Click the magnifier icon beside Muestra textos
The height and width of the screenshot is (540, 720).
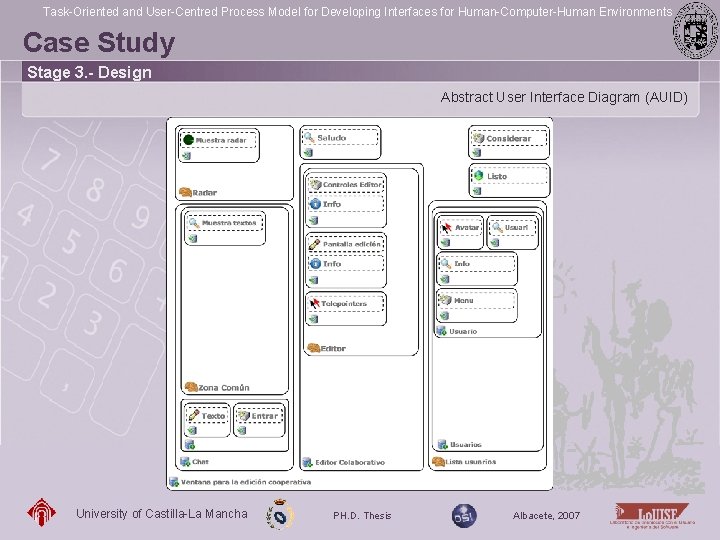point(194,223)
